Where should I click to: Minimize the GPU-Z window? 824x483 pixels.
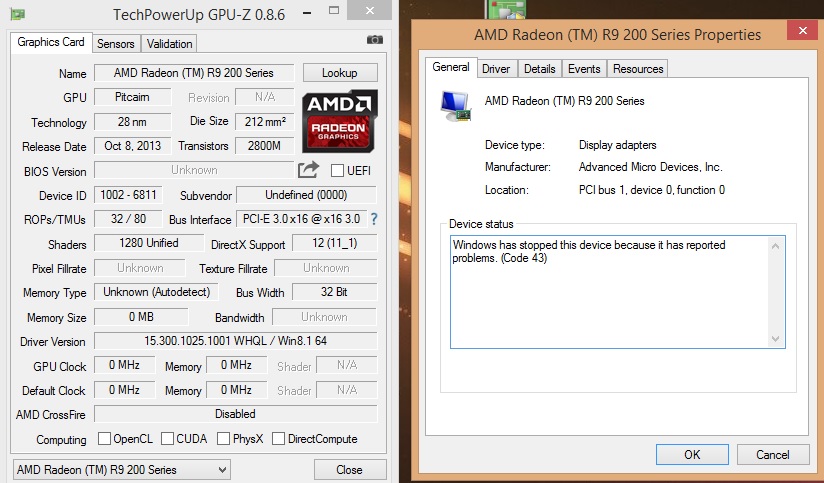click(x=307, y=13)
